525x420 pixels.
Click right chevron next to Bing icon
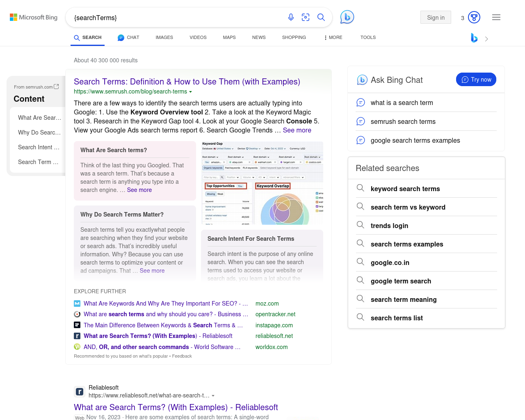click(x=486, y=39)
